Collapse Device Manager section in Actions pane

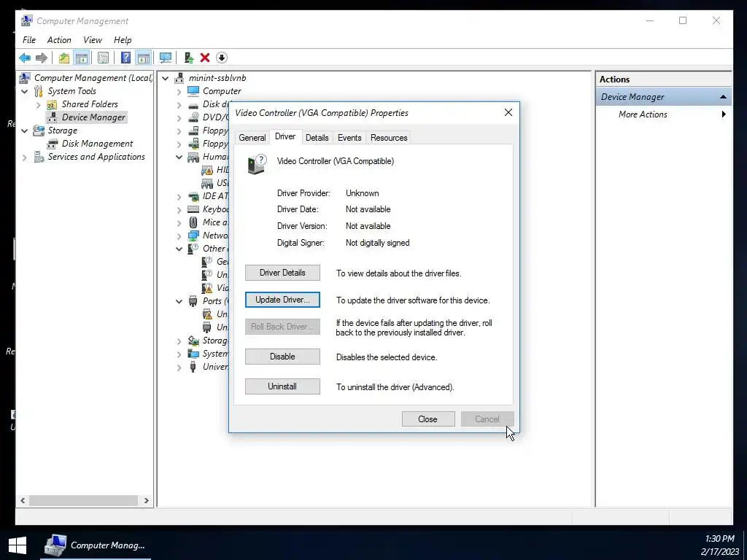pyautogui.click(x=723, y=97)
